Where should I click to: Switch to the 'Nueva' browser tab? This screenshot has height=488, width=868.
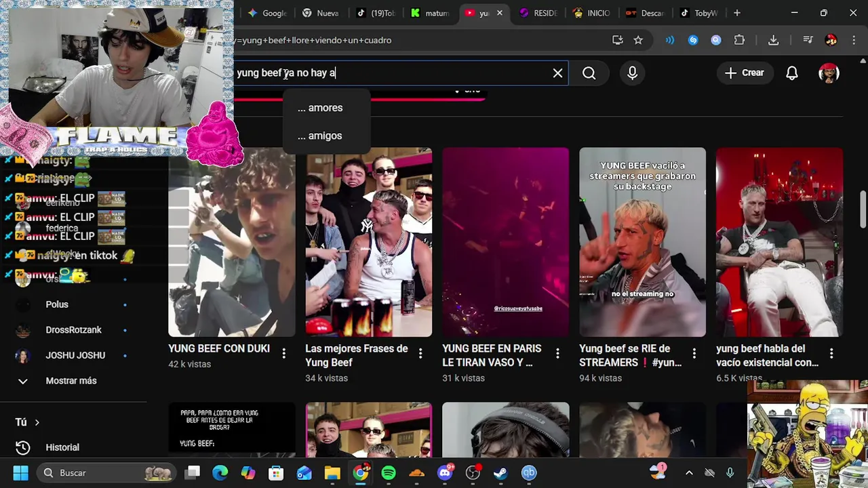(321, 13)
